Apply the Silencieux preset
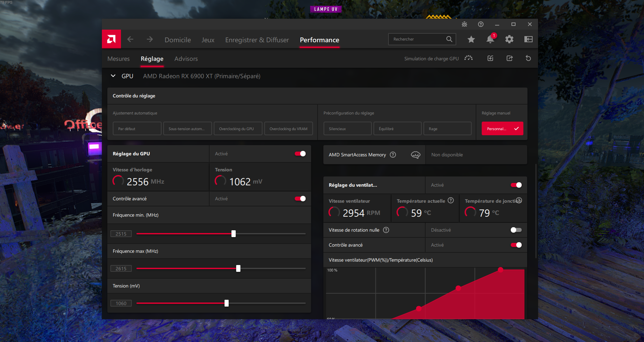 click(348, 129)
